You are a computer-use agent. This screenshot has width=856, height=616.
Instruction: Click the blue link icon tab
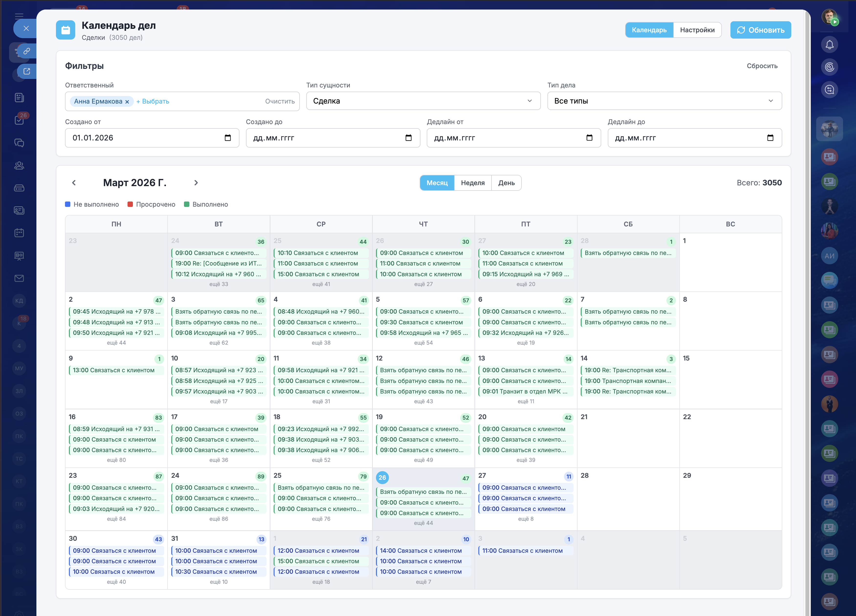click(26, 51)
